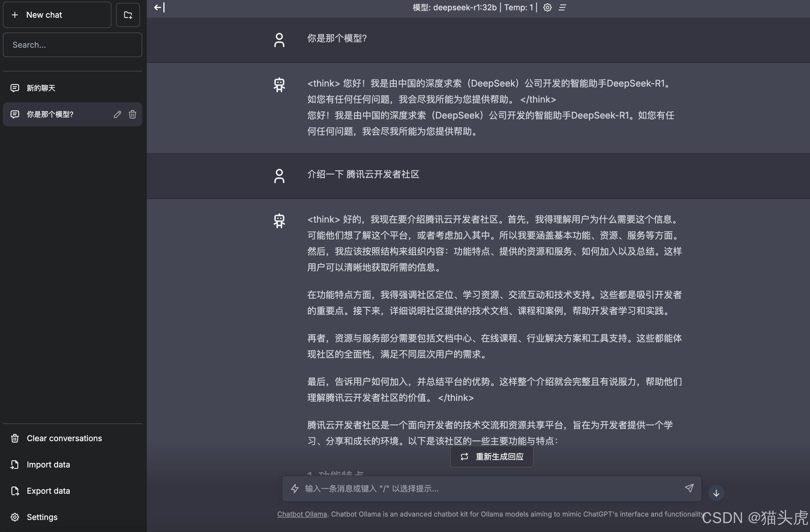The image size is (810, 532).
Task: Click Clear conversations
Action: (x=64, y=438)
